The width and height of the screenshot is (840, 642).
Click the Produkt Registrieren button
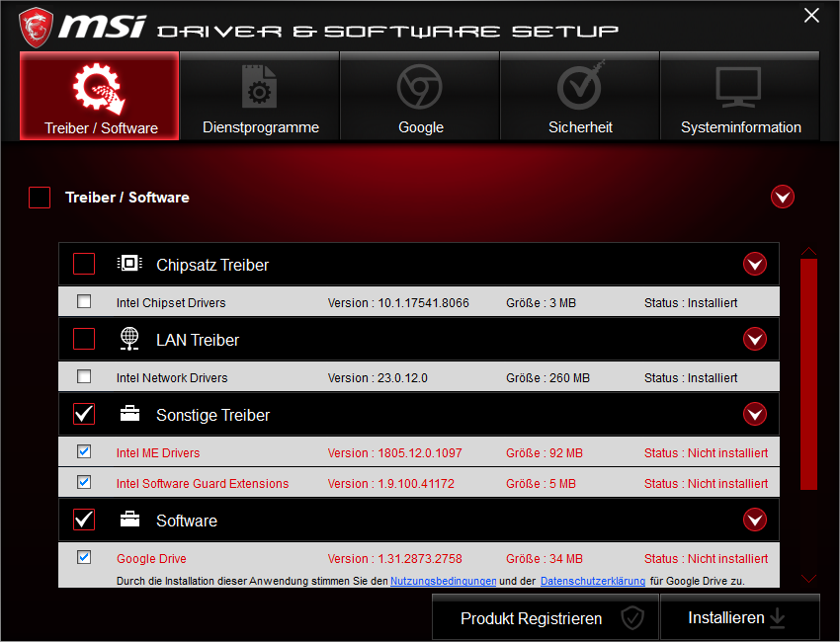(546, 617)
